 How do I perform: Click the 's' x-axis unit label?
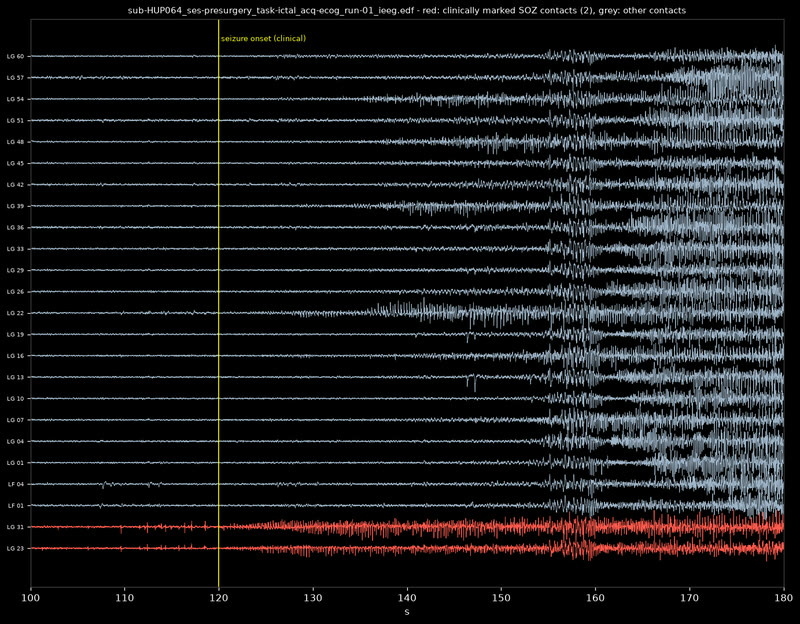tap(407, 612)
